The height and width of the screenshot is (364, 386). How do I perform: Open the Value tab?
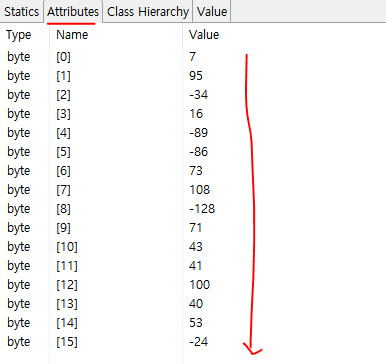pos(212,12)
